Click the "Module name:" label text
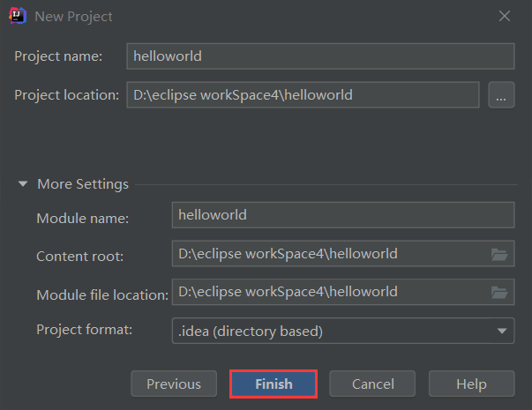 (82, 219)
